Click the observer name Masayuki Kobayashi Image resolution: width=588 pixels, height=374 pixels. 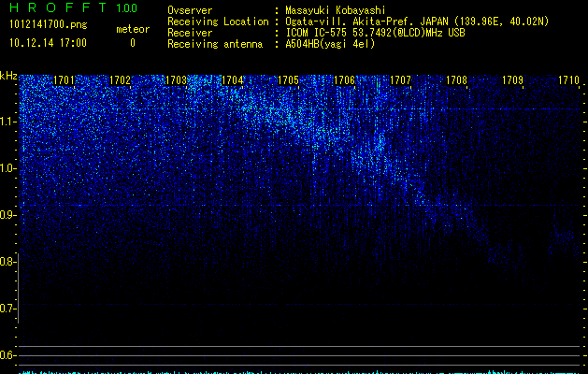coord(336,11)
